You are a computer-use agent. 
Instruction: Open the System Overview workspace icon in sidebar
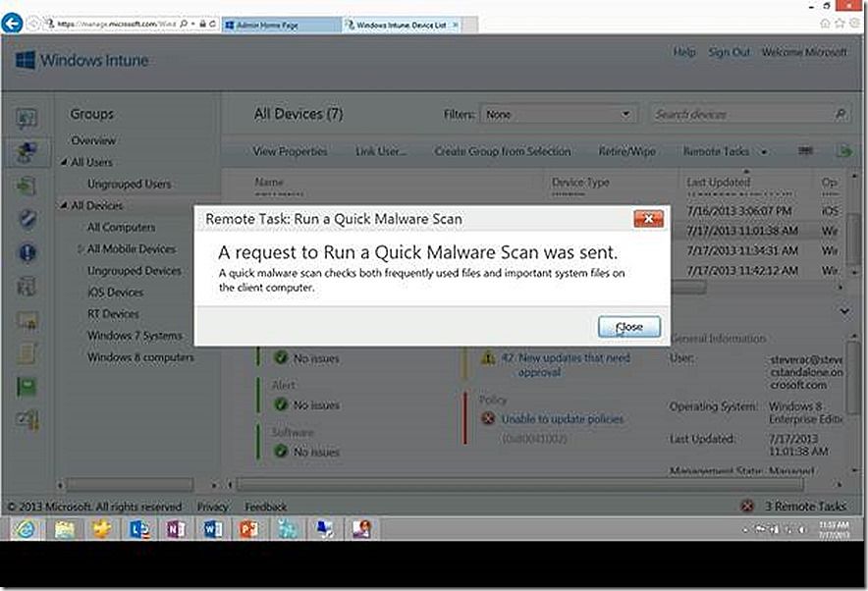pos(27,118)
